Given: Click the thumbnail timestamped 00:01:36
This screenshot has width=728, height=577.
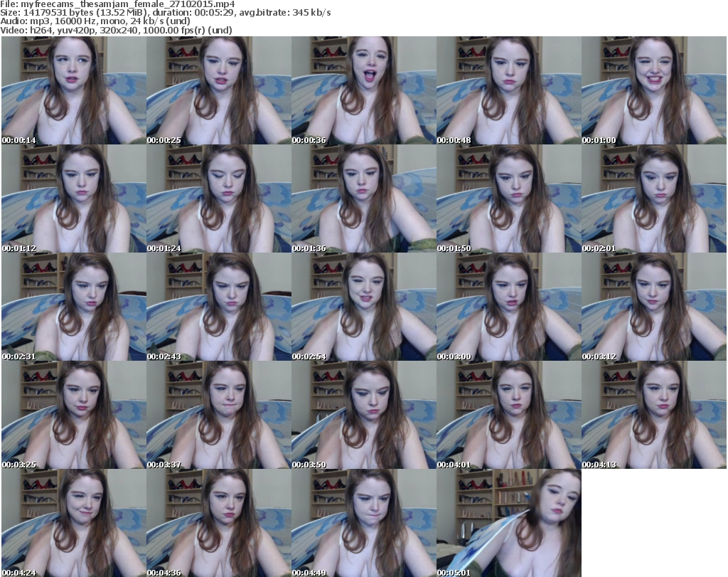Looking at the screenshot, I should tap(364, 198).
